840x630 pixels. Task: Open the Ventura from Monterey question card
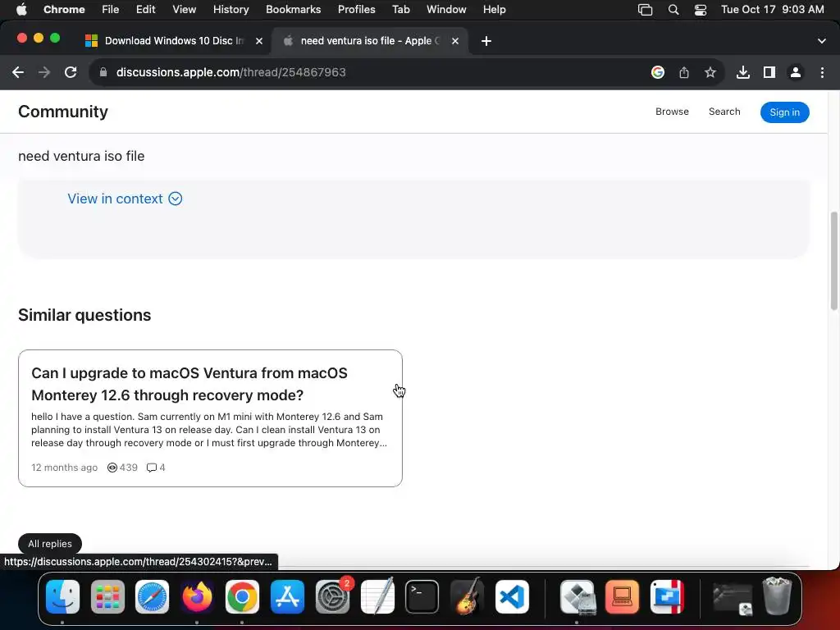(x=210, y=418)
